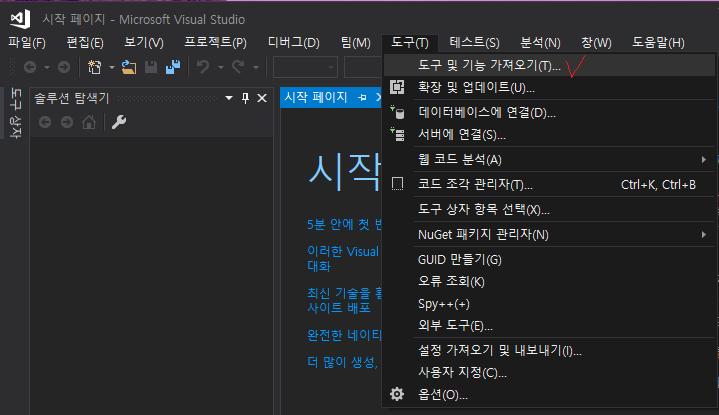The height and width of the screenshot is (415, 719).
Task: Open Navigate Backward history dropdown arrow
Action: [47, 67]
